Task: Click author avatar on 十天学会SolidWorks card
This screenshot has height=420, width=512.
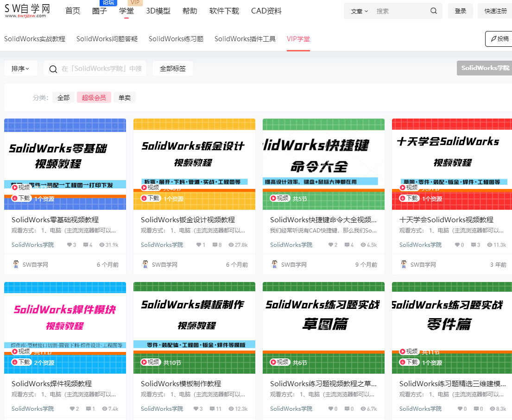Action: (x=404, y=264)
